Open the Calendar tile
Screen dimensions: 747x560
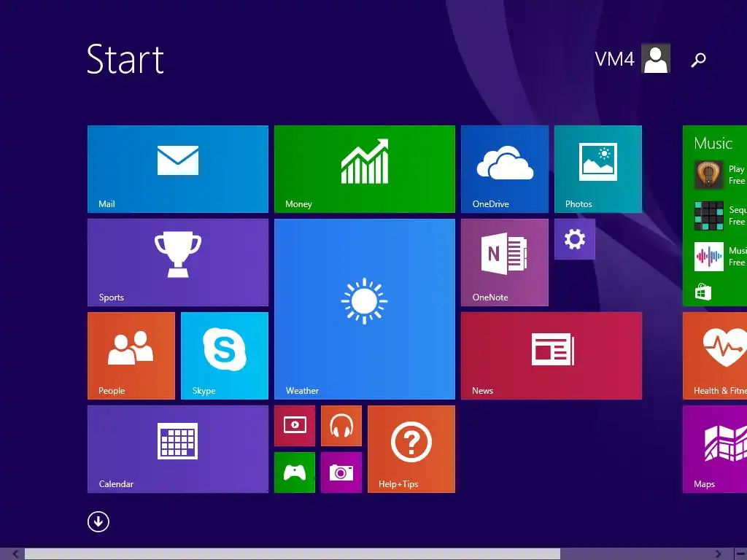178,449
